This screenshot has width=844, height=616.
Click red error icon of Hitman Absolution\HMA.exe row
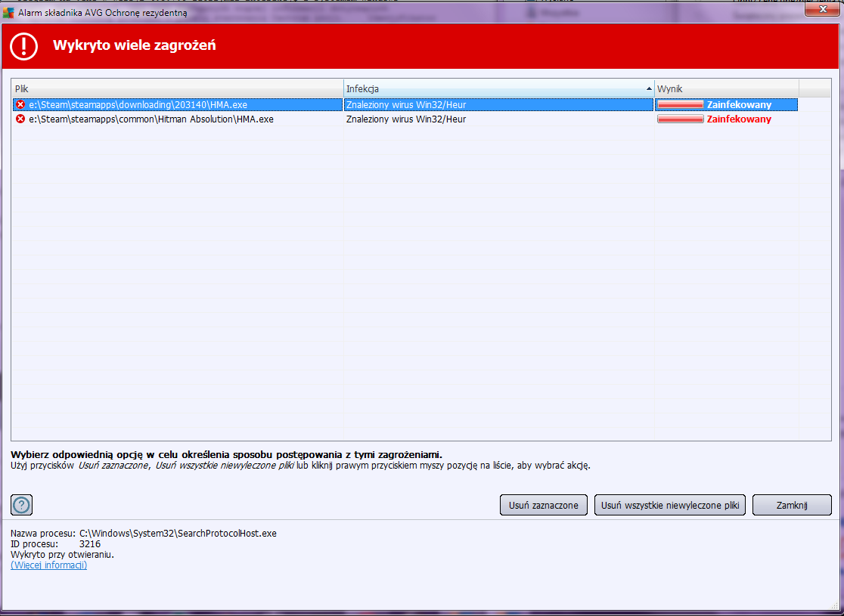pyautogui.click(x=20, y=119)
